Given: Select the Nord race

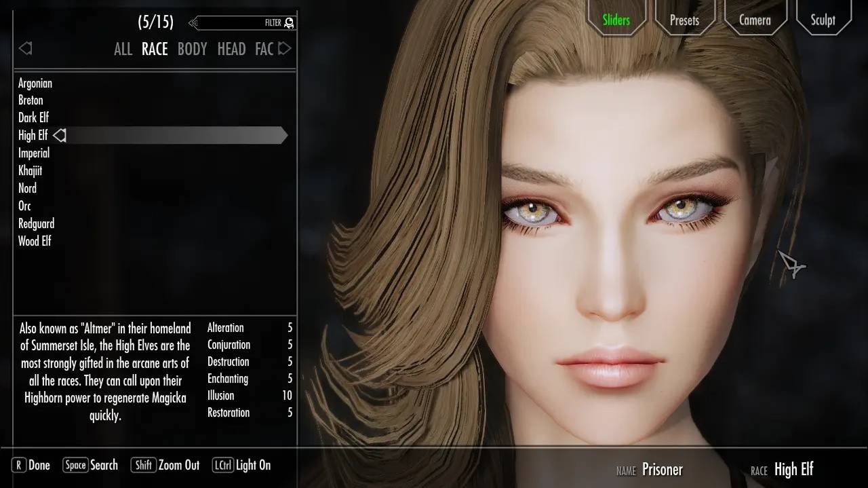Looking at the screenshot, I should coord(27,189).
